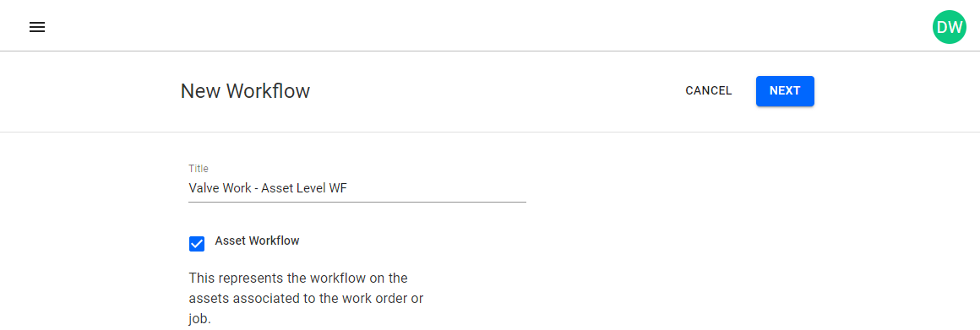Click the 'assets associated to the work order' line
Screen dimensions: 980x330
coord(306,298)
